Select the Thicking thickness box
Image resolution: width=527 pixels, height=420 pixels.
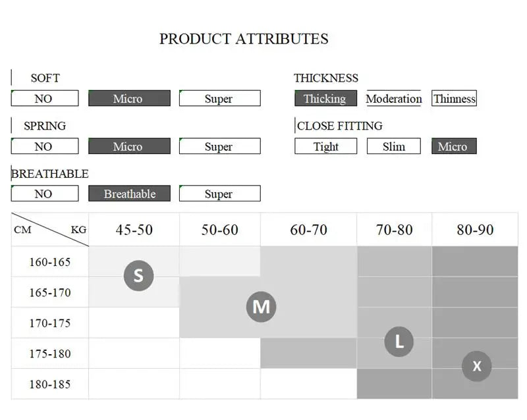(x=325, y=98)
